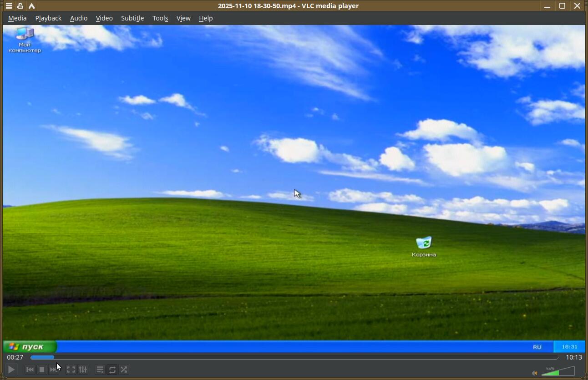
Task: Toggle the playlist view
Action: click(x=100, y=370)
